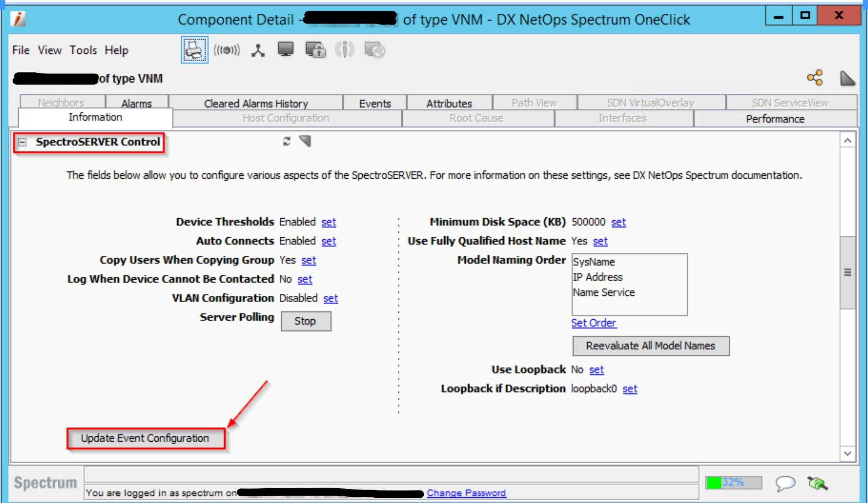This screenshot has height=503, width=868.
Task: Click the green connection status icon
Action: [x=817, y=483]
